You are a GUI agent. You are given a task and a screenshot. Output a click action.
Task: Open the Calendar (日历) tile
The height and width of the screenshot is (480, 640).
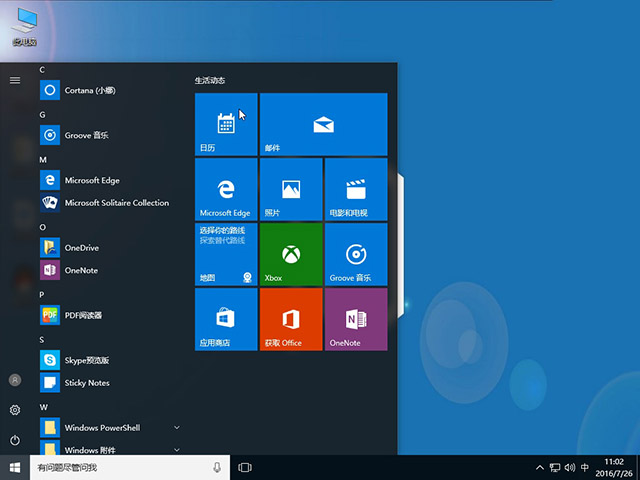pos(226,124)
